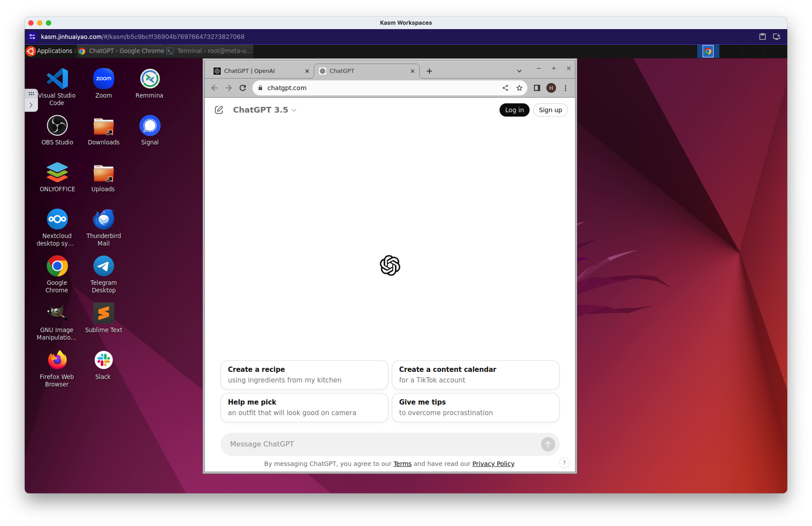Go forward in Chrome history
This screenshot has height=526, width=812.
point(228,88)
